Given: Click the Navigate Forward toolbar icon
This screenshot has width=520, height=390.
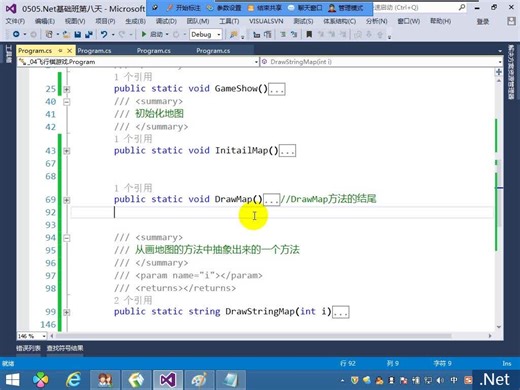Looking at the screenshot, I should click(33, 34).
